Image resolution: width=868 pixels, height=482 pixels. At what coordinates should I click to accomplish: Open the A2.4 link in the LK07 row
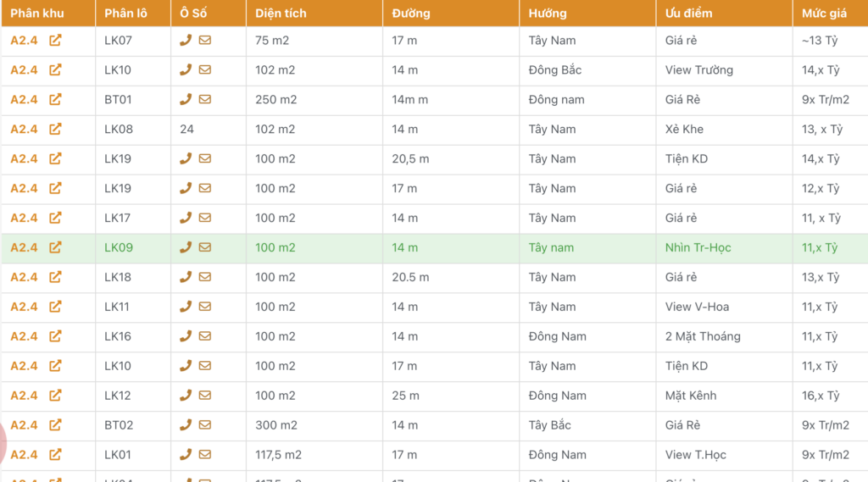24,40
